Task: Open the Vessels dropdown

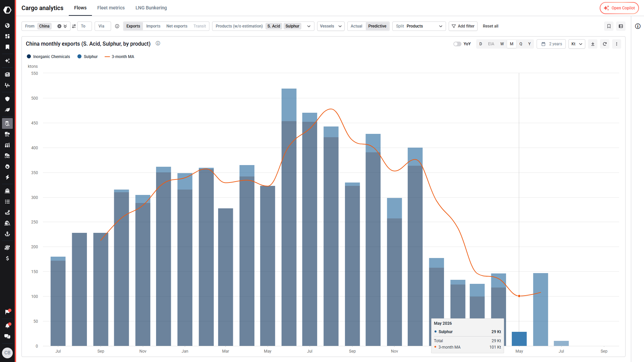Action: coord(331,26)
